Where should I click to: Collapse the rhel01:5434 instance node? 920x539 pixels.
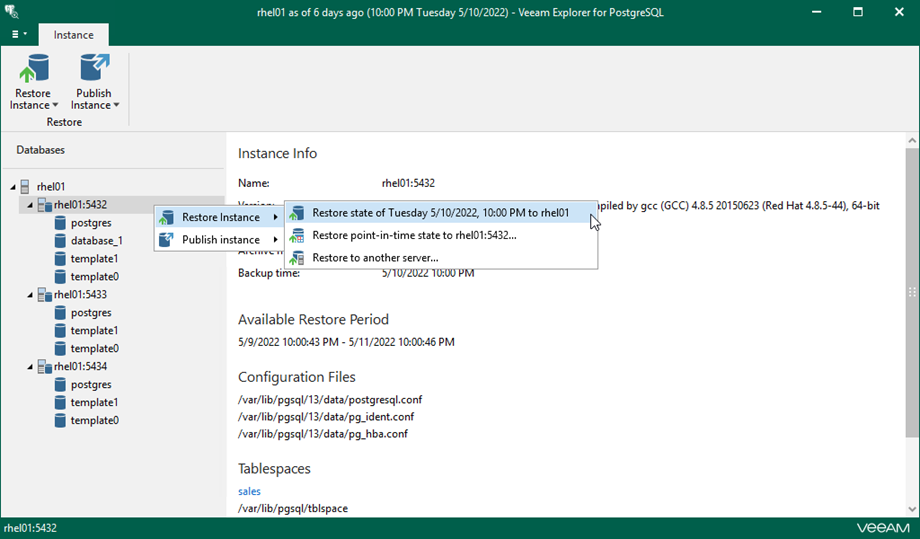30,367
